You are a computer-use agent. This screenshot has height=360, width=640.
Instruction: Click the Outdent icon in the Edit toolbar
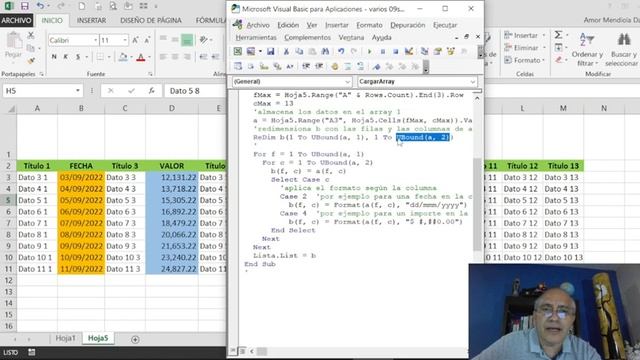tap(319, 67)
